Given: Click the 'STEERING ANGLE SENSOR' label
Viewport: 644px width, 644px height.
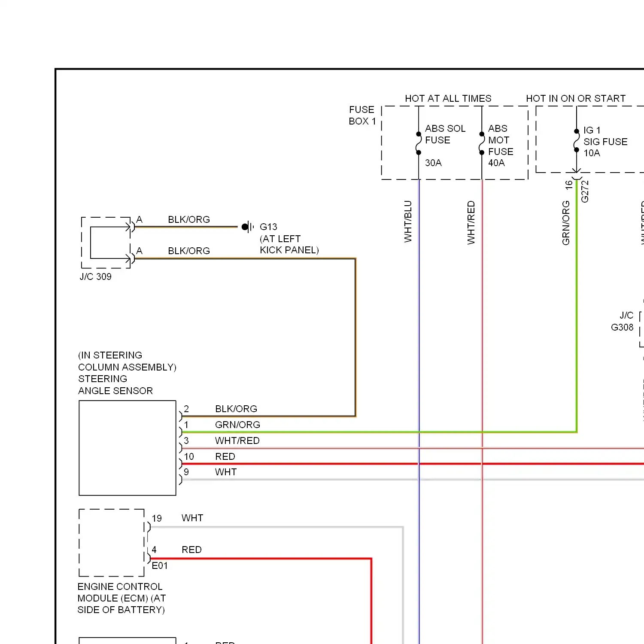Looking at the screenshot, I should point(115,385).
